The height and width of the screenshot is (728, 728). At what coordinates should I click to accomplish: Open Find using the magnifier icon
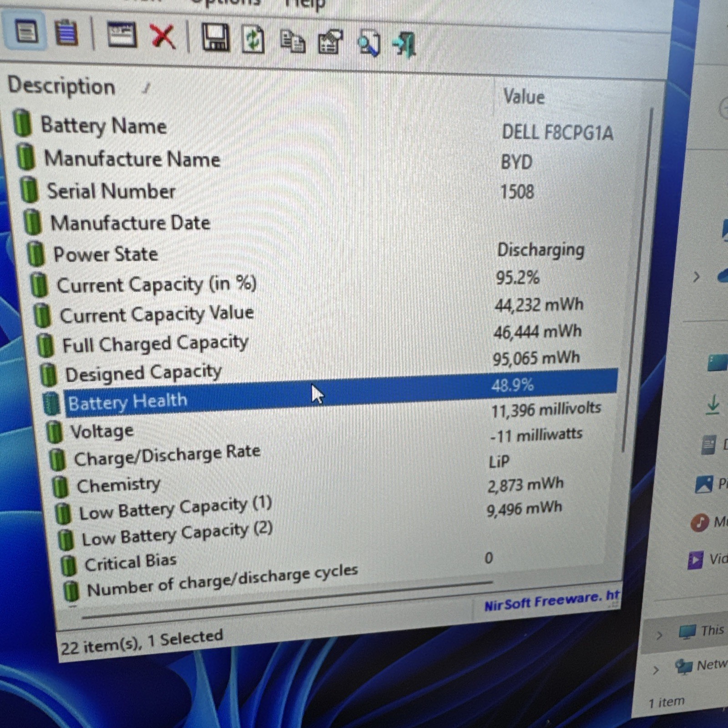[x=369, y=43]
